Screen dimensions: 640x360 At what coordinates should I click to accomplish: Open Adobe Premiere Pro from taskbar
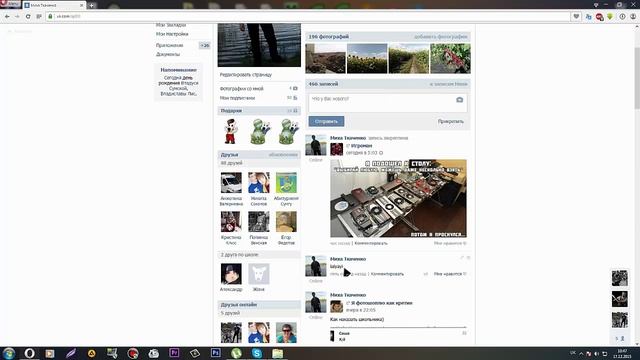(174, 353)
